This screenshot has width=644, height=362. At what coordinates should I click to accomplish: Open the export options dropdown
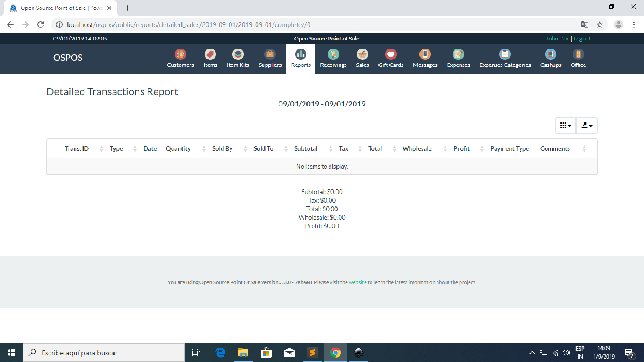tap(587, 125)
